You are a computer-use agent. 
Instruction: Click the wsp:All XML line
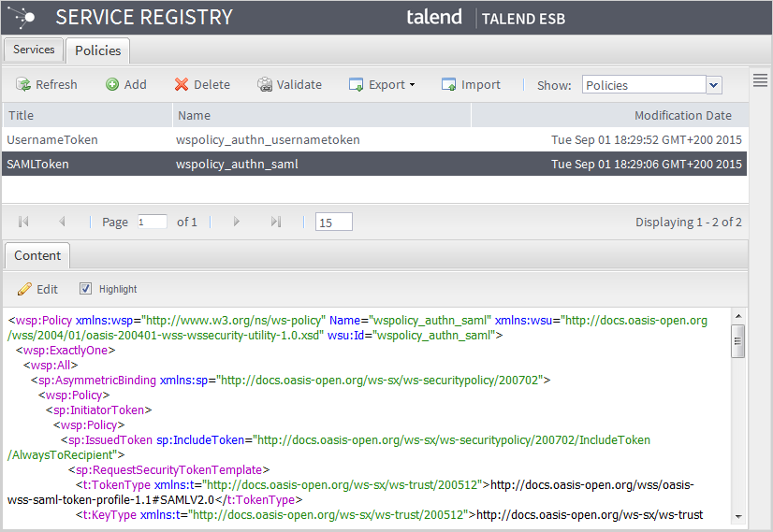click(x=51, y=365)
